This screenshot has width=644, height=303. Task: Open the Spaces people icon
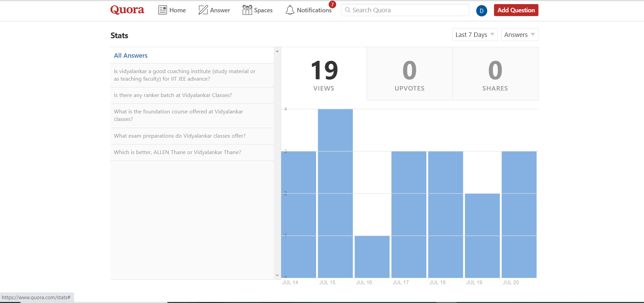coord(247,10)
